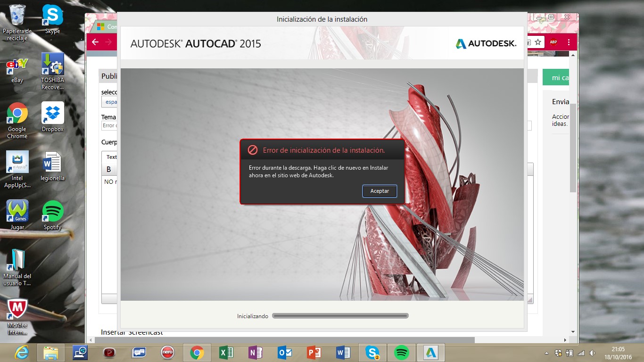644x362 pixels.
Task: Go back in the Chrome window
Action: (95, 42)
